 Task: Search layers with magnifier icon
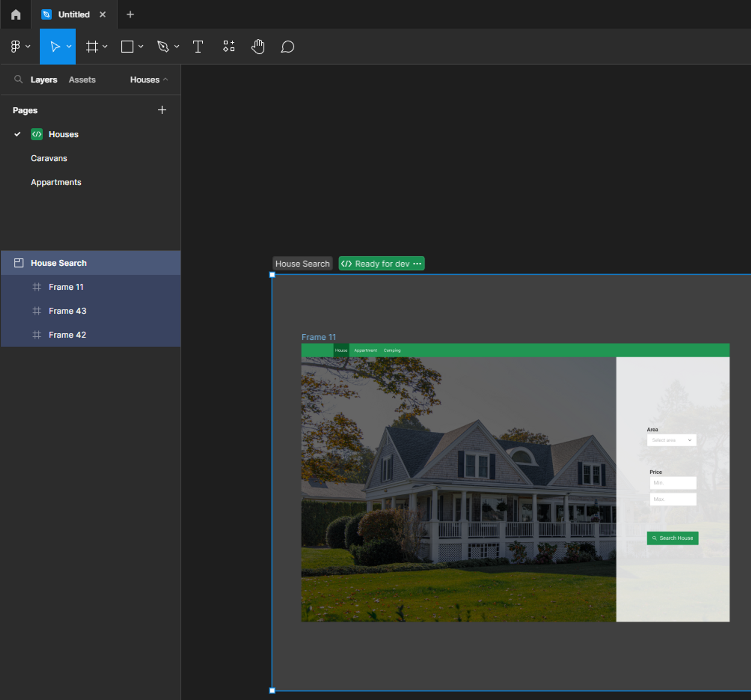18,79
